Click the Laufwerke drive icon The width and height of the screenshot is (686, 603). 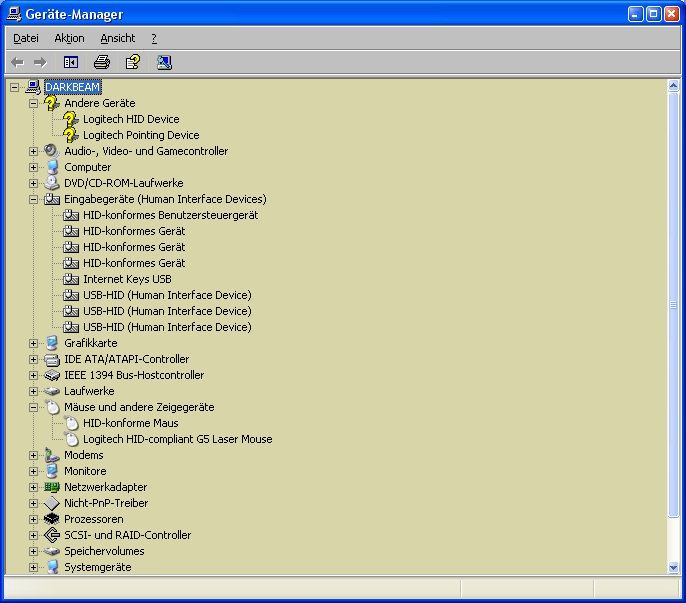(x=52, y=391)
